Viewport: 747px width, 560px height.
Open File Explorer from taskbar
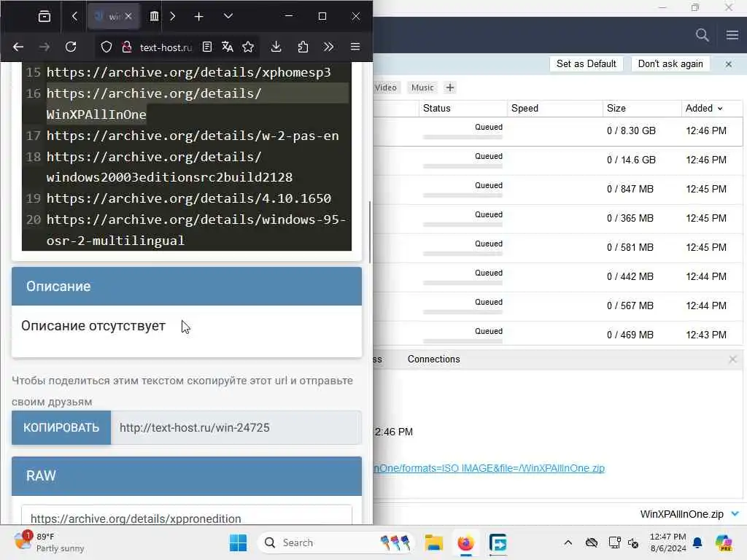tap(433, 542)
